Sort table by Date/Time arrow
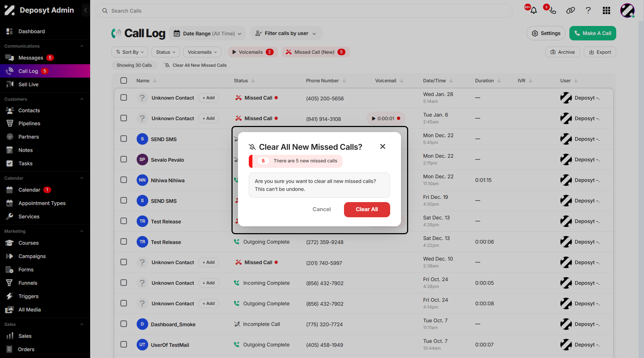 (451, 80)
